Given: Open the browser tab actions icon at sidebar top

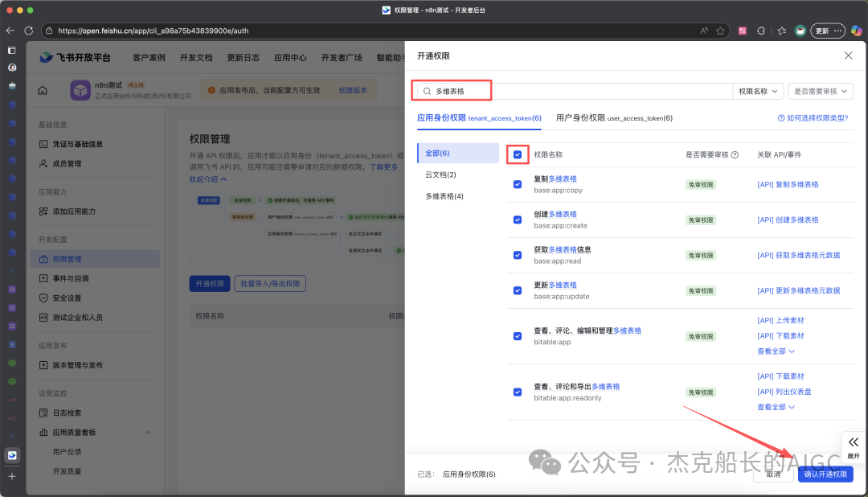Looking at the screenshot, I should coord(12,50).
